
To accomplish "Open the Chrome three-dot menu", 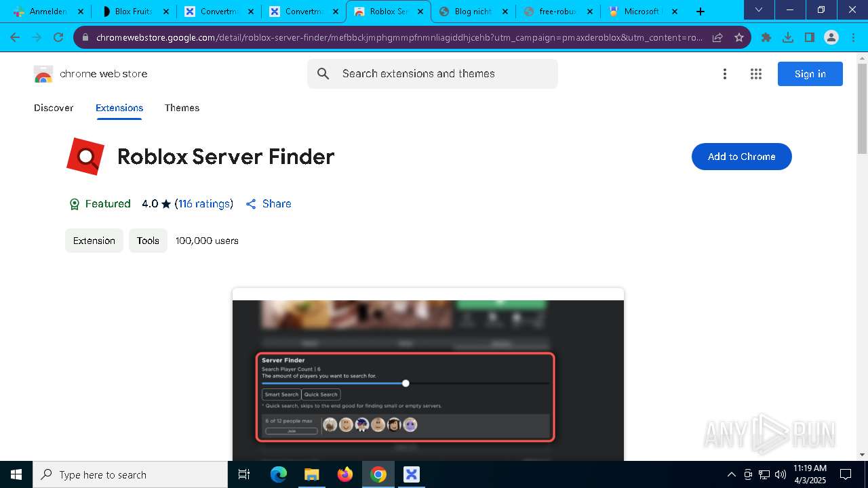I will (853, 37).
